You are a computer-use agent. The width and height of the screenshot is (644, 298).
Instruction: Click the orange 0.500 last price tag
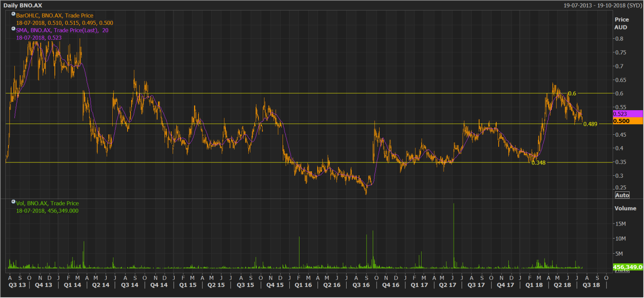click(628, 121)
